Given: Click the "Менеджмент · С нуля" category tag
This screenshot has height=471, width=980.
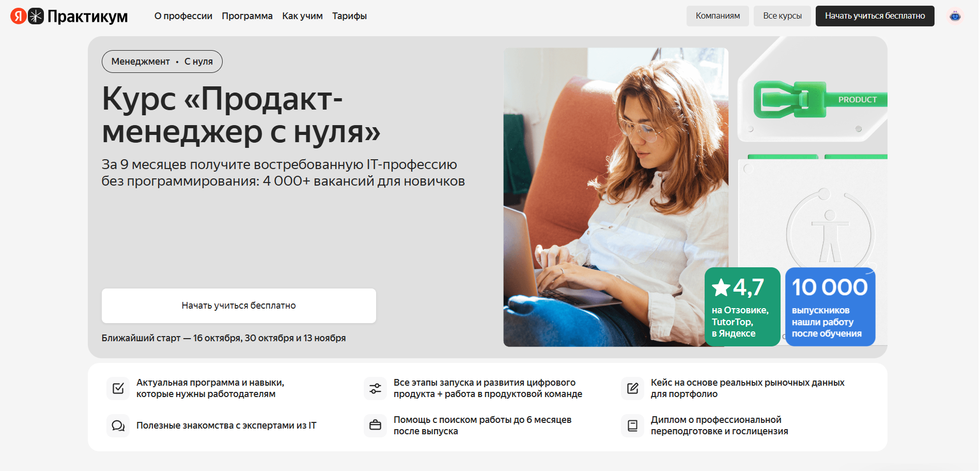Looking at the screenshot, I should [162, 62].
